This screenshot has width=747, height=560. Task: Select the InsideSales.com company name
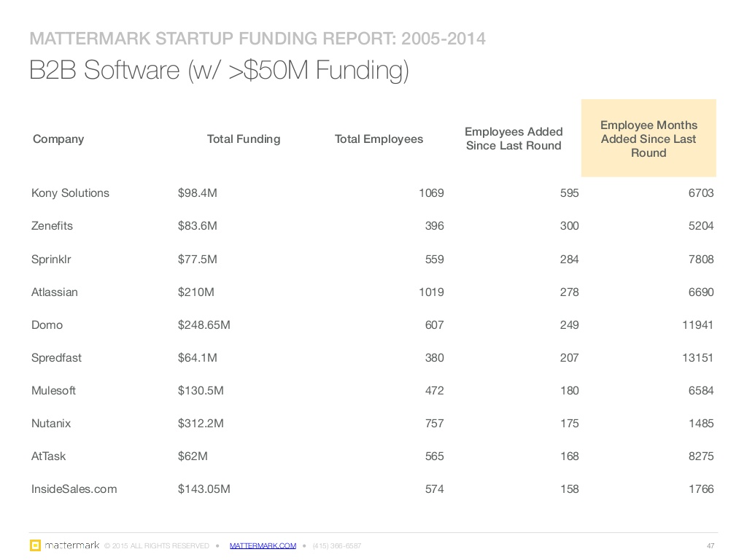[74, 489]
